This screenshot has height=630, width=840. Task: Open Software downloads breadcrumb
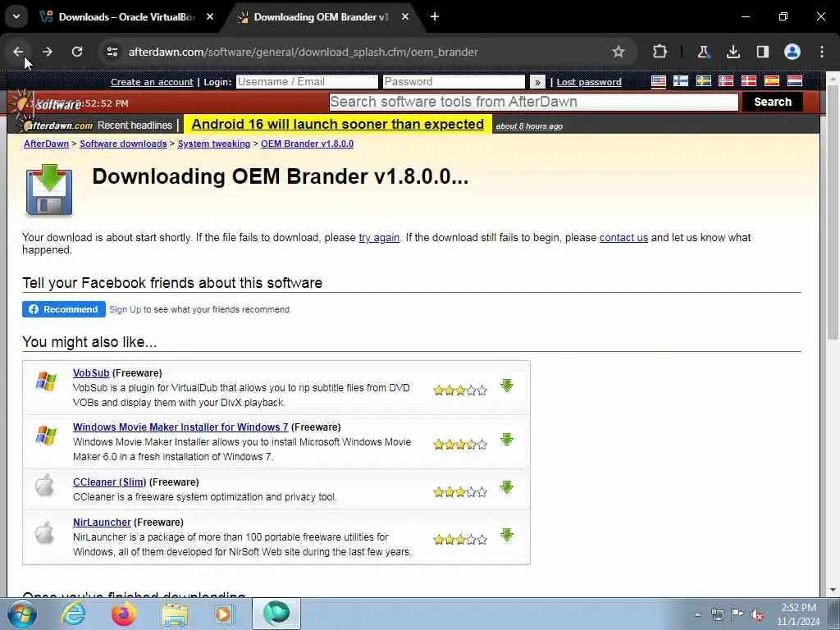[x=123, y=144]
